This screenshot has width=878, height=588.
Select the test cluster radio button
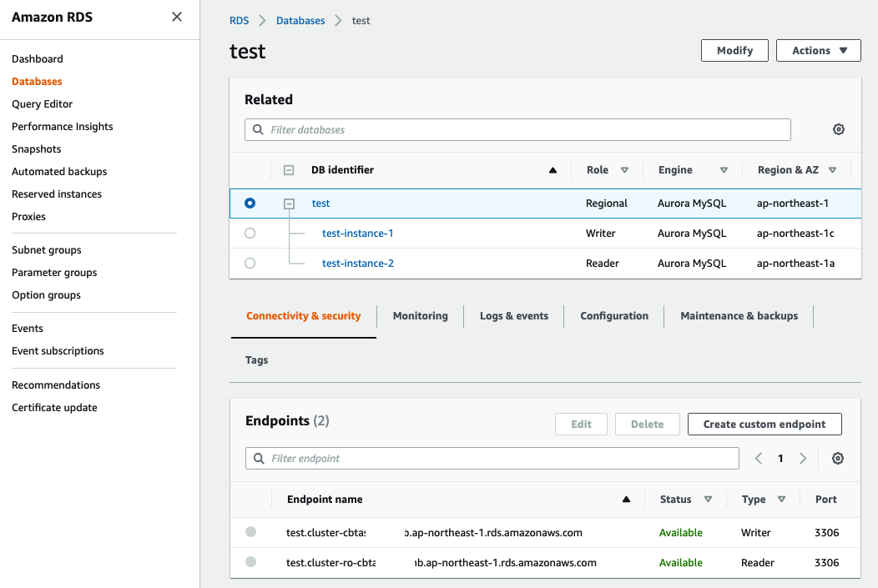point(250,204)
